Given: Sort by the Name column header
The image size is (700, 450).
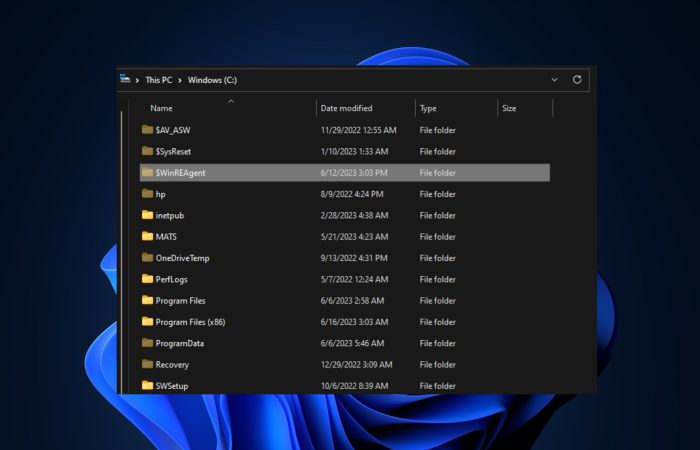Looking at the screenshot, I should point(161,108).
